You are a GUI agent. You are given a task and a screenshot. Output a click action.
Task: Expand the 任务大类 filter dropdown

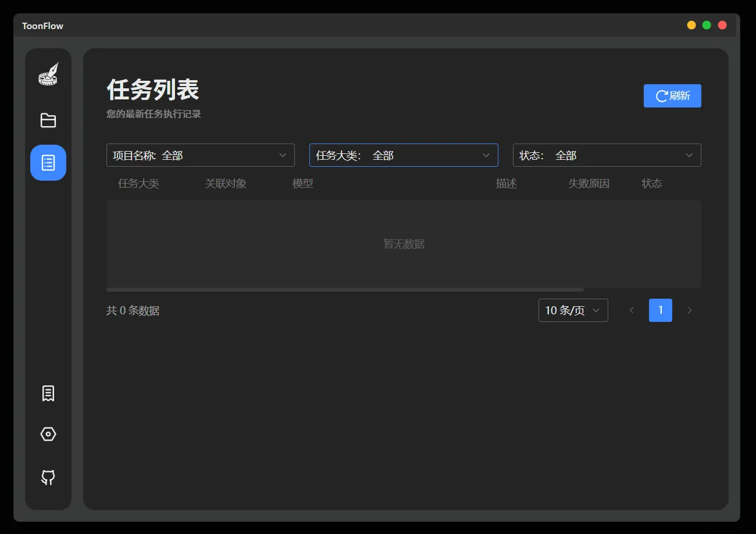[404, 155]
